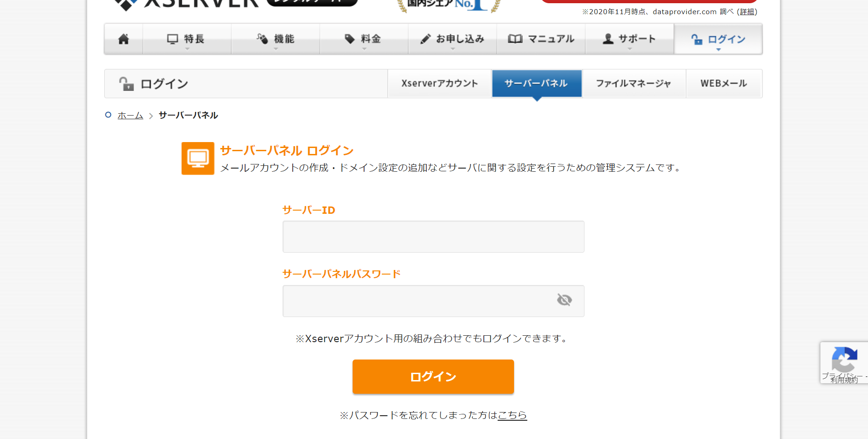This screenshot has height=439, width=868.
Task: Toggle password visibility with the eye icon
Action: pos(564,300)
